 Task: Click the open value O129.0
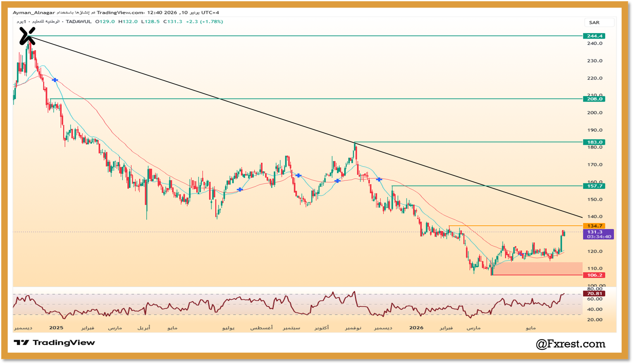point(105,22)
